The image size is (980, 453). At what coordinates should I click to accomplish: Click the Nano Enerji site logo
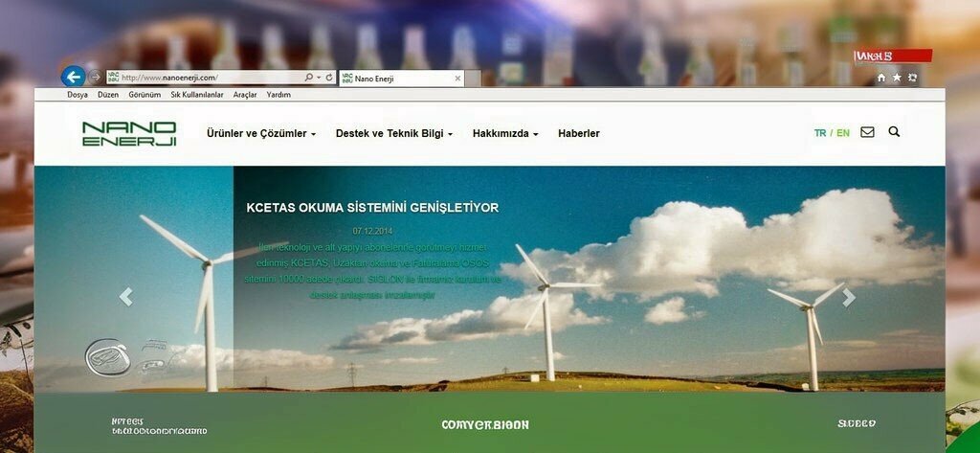(129, 134)
